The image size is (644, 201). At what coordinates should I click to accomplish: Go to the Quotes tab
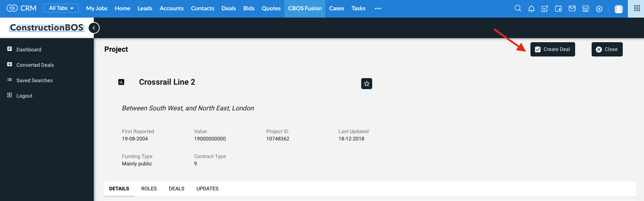tap(271, 8)
